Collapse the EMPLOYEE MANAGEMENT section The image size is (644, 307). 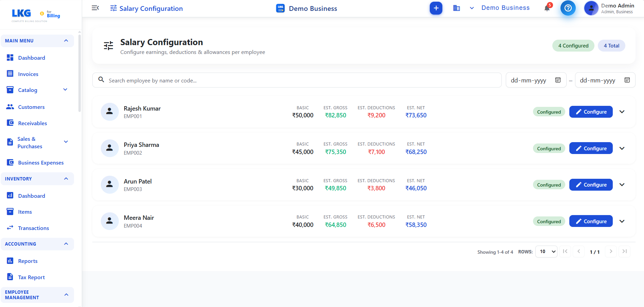[x=66, y=295]
